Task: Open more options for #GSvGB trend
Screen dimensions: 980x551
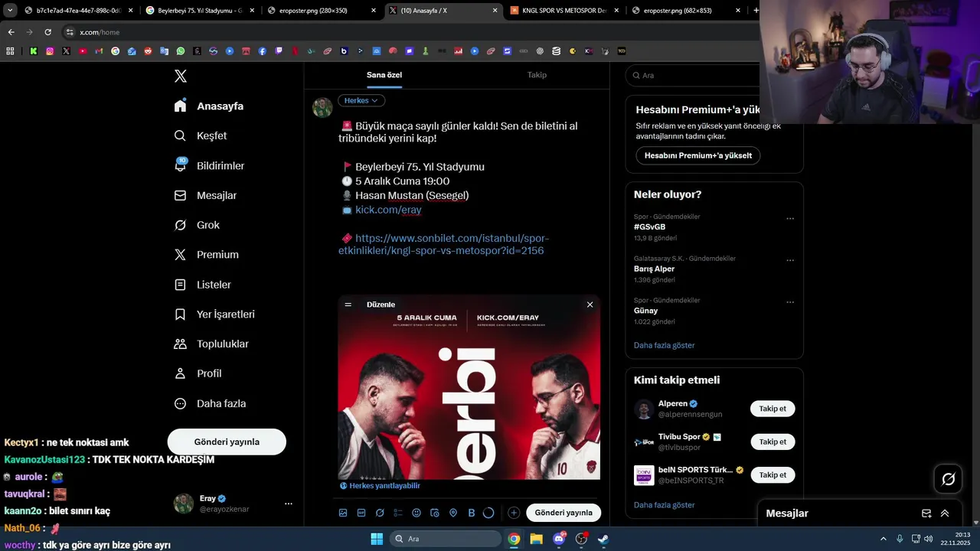Action: 790,219
